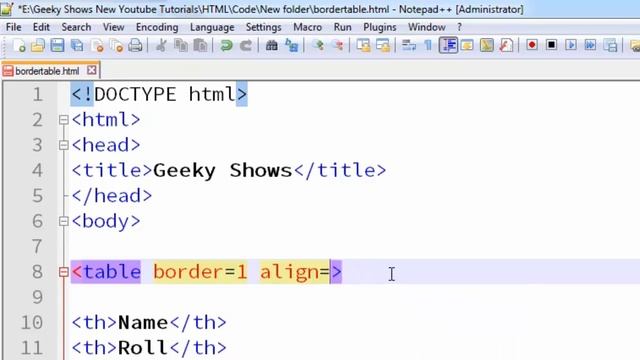Open the Run menu

[x=342, y=27]
